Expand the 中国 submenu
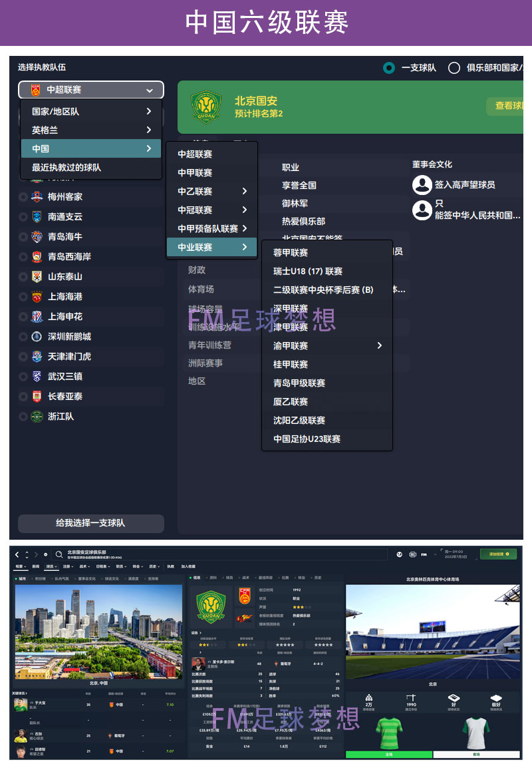532x770 pixels. tap(91, 149)
